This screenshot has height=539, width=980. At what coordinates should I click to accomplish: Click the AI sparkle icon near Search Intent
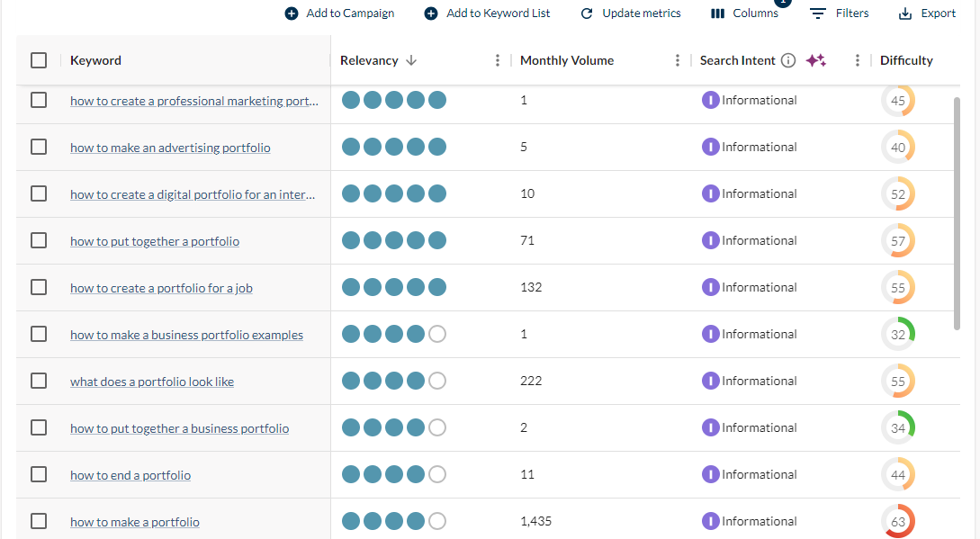815,60
